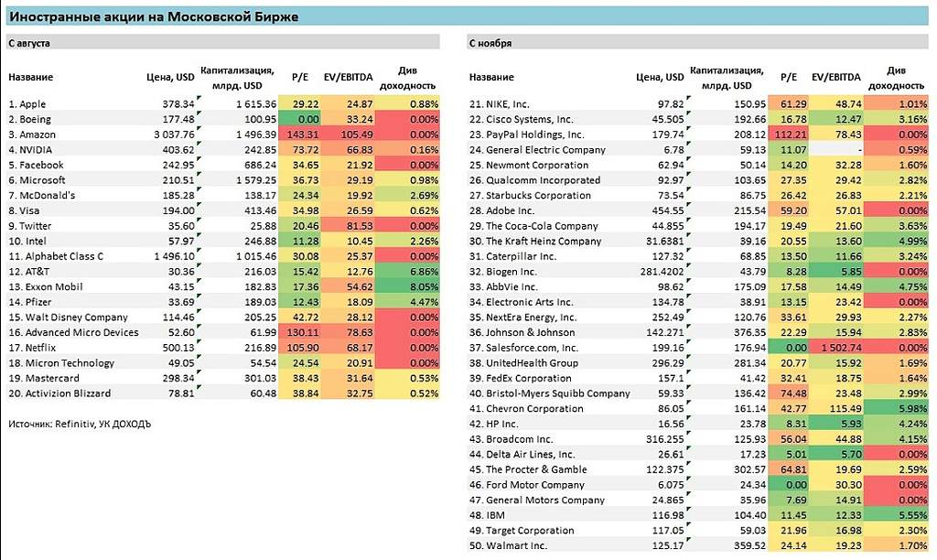937x560 pixels.
Task: Select the '25. Newmont Corporation' row name
Action: (529, 165)
